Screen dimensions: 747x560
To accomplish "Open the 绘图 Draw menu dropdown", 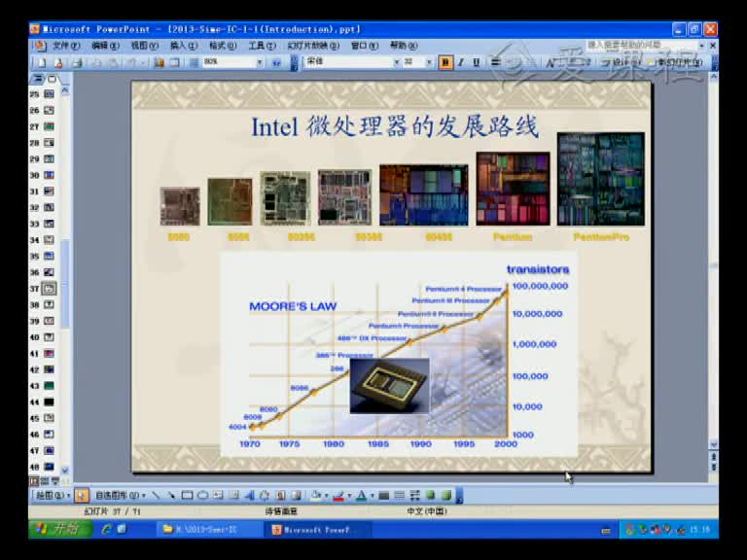I will point(53,495).
